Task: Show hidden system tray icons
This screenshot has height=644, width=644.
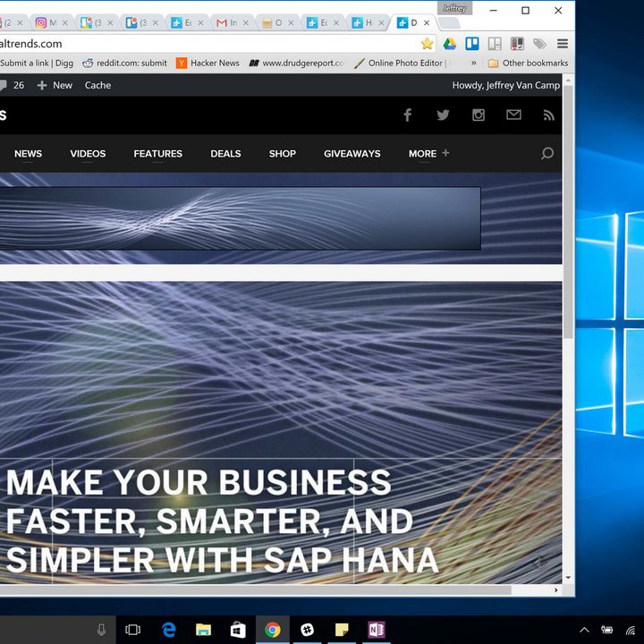Action: pos(584,630)
